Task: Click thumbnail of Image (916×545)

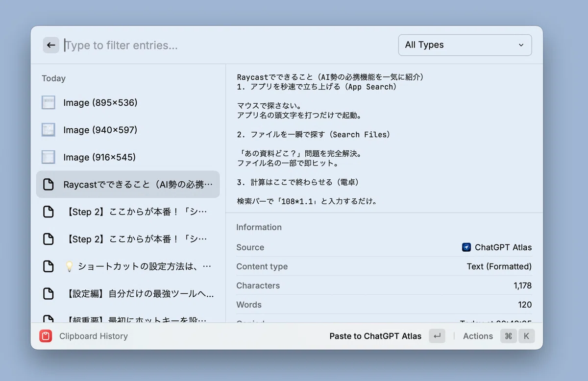Action: [x=49, y=157]
